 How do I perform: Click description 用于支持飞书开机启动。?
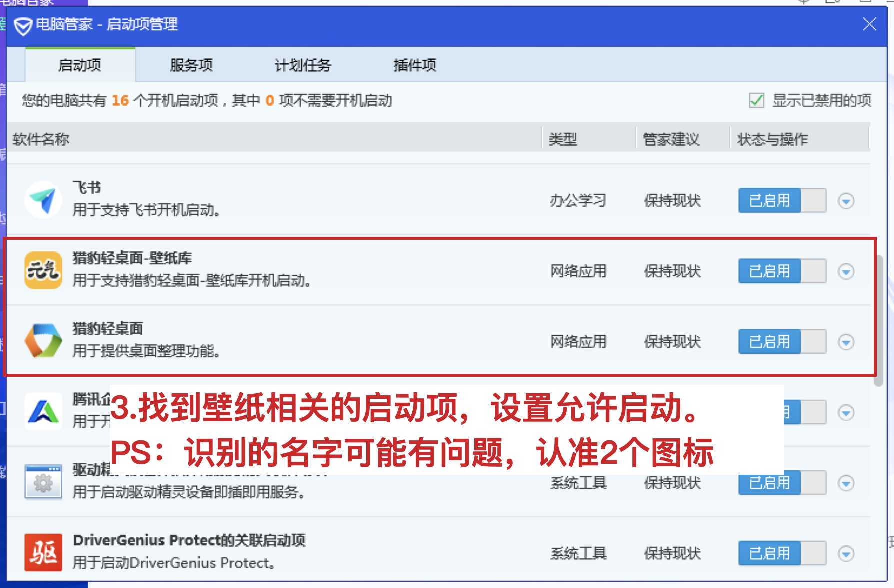point(146,210)
